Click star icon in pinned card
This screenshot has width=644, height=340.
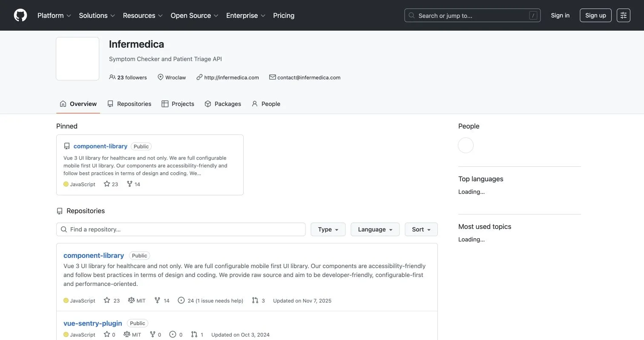[x=107, y=184]
